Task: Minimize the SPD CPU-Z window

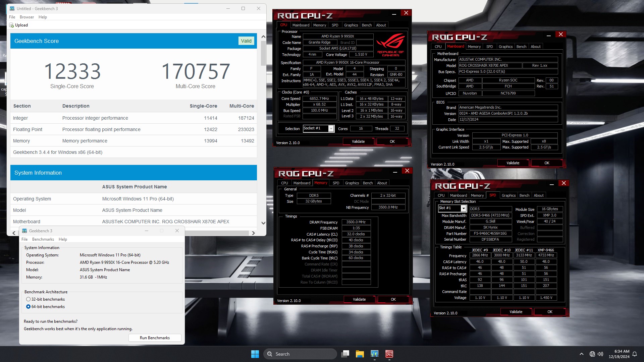Action: pos(552,184)
